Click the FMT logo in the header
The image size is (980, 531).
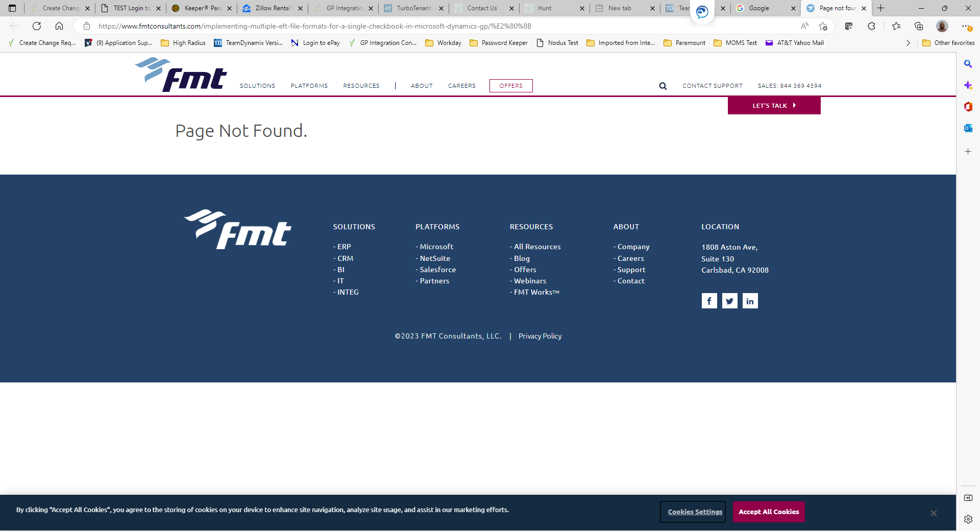coord(181,75)
